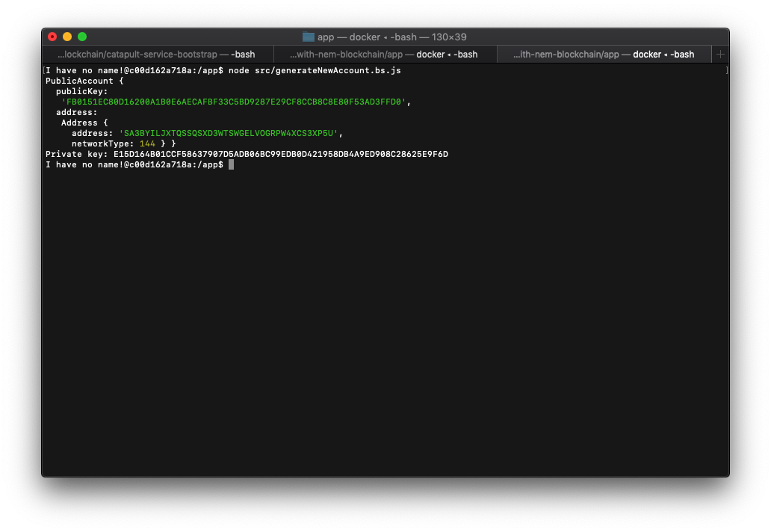
Task: Click the address string 'SA3BYILJXTQSSQSXD3WTSWGELVOGRPW4XCS3XP5U'
Action: (229, 133)
